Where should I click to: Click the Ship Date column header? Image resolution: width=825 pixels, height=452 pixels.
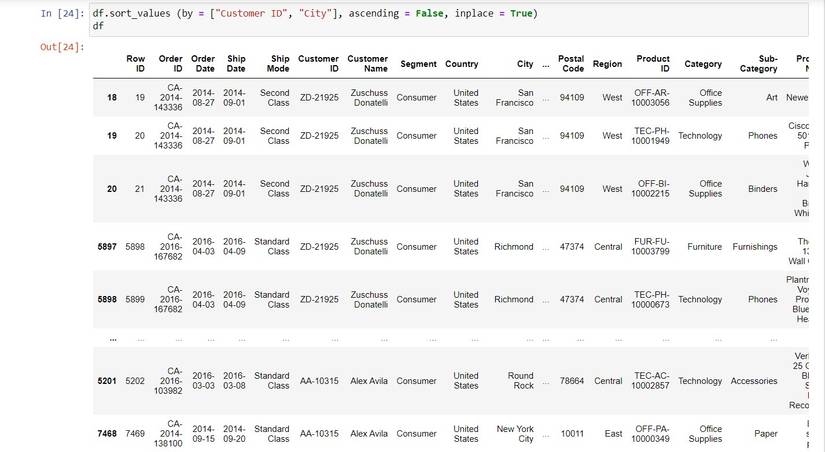236,64
